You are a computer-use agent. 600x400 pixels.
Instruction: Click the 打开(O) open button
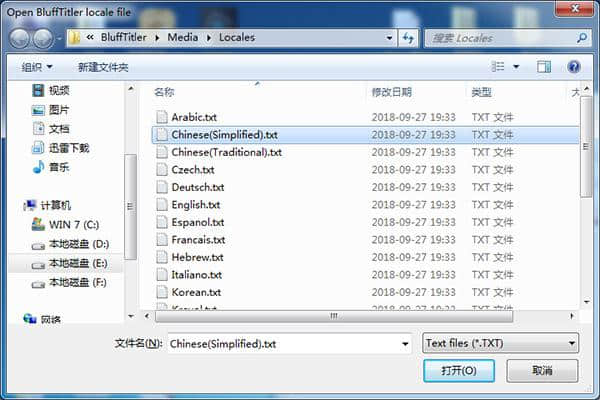click(x=459, y=371)
